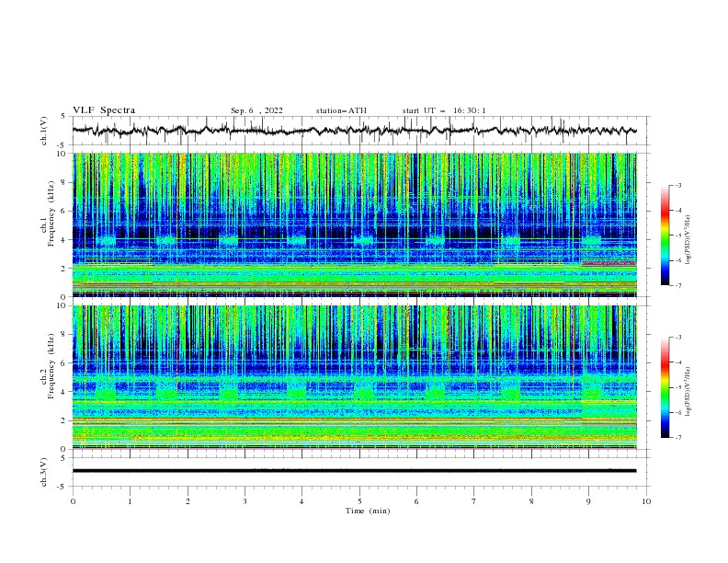Click the 'station=ATH' label
The width and height of the screenshot is (728, 563).
pyautogui.click(x=341, y=110)
